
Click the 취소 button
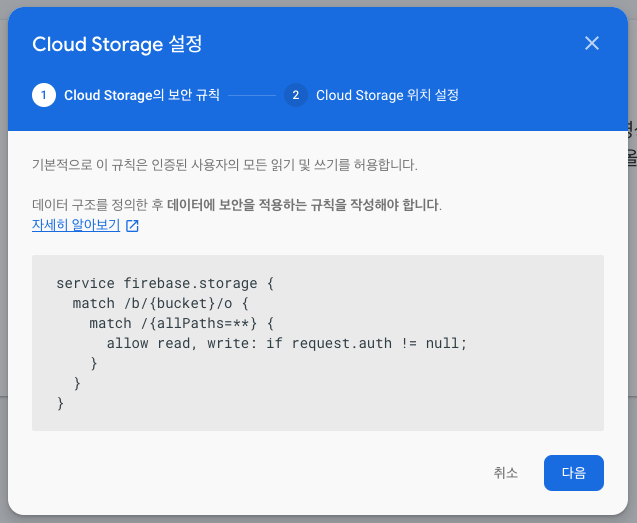(x=506, y=473)
